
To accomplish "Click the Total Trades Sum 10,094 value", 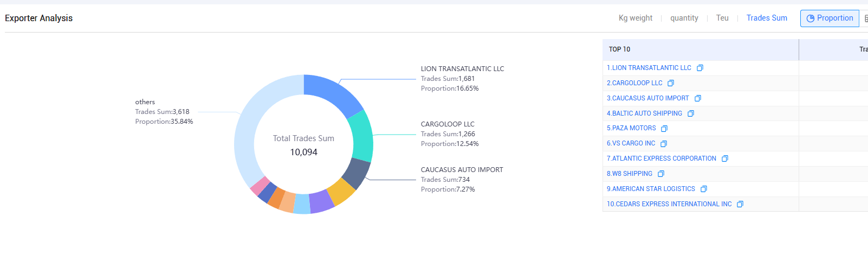I will (303, 152).
